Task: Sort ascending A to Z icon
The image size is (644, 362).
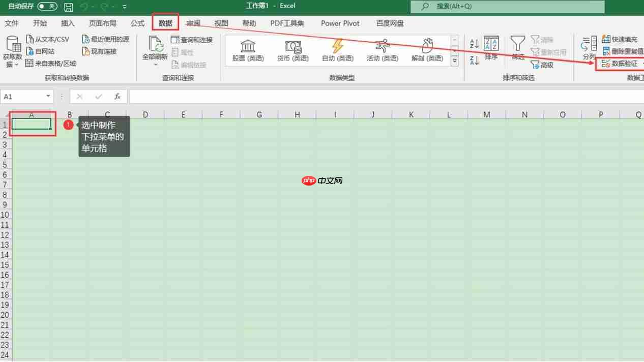Action: point(475,44)
